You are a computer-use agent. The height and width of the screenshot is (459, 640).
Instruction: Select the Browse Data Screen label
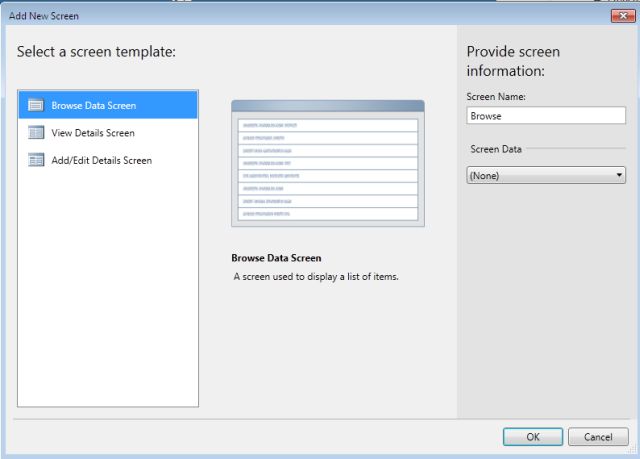pyautogui.click(x=93, y=106)
